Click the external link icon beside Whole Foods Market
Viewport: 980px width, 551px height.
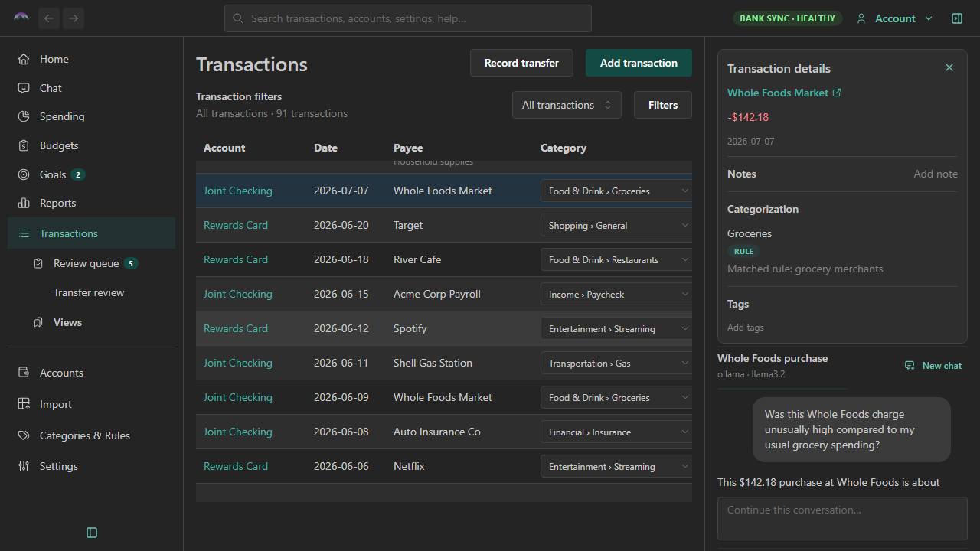(x=837, y=93)
